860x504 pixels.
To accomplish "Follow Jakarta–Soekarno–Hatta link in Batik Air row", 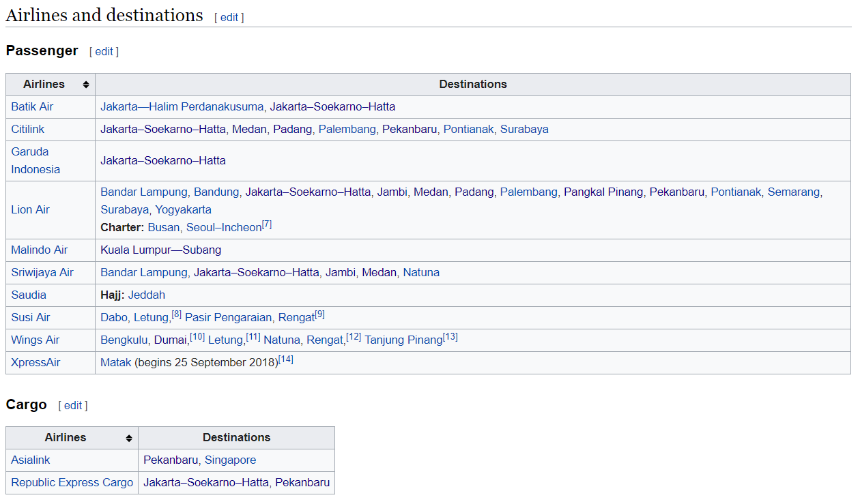I will 332,107.
